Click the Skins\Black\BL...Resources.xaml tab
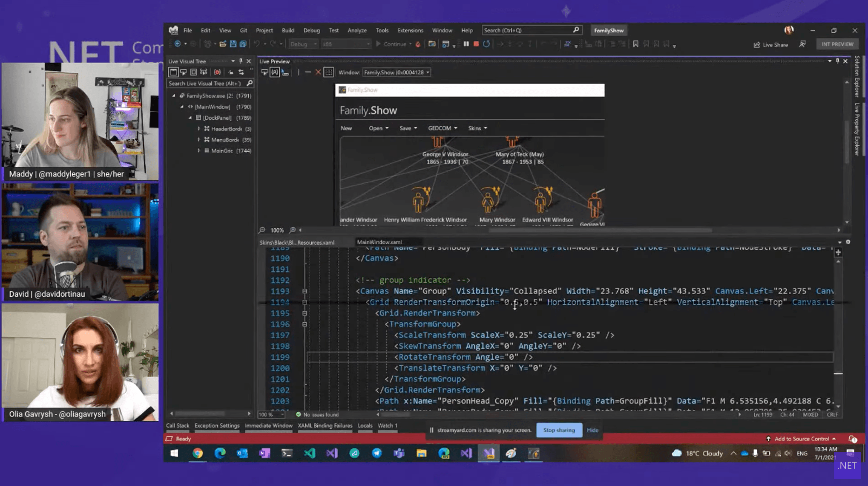868x486 pixels. (297, 242)
